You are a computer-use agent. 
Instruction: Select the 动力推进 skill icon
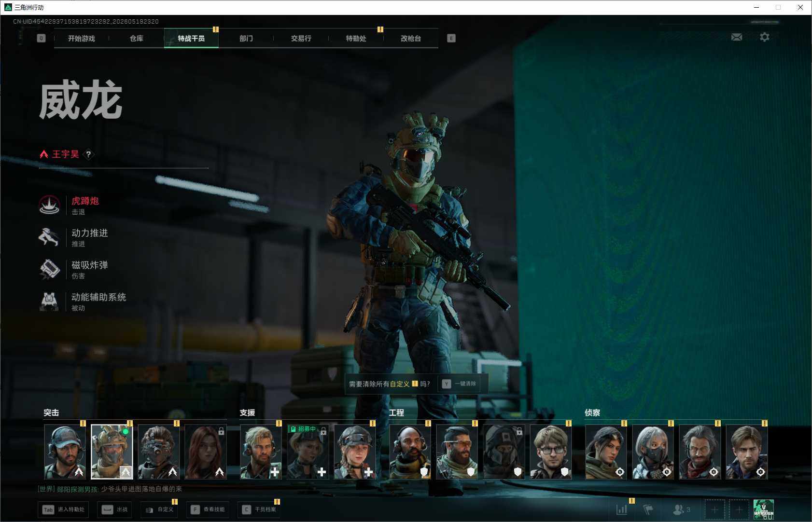(49, 237)
